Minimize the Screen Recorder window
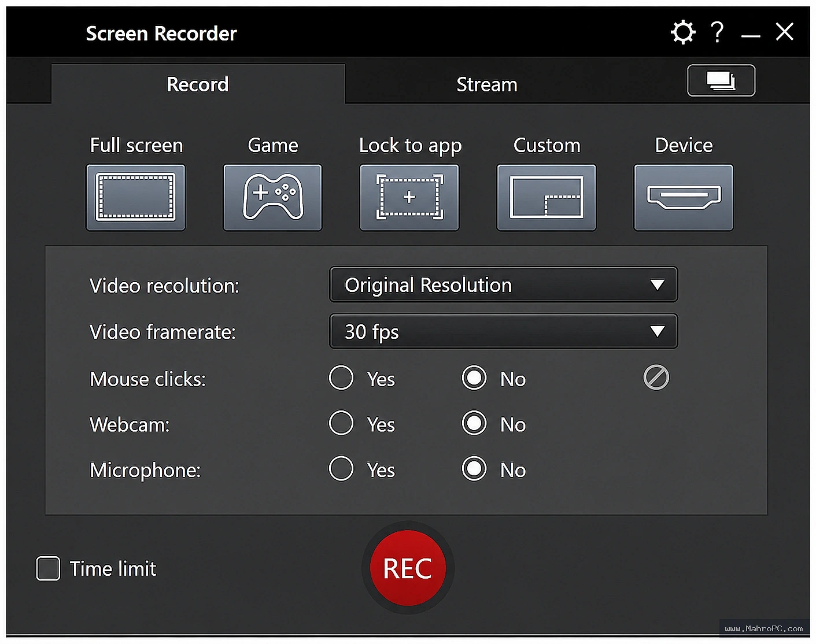This screenshot has height=644, width=816. [x=751, y=36]
